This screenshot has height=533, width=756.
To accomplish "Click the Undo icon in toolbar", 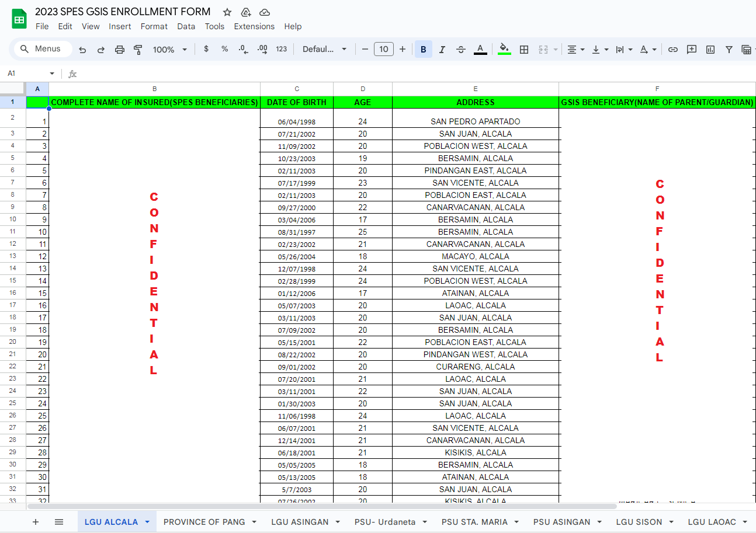I will tap(82, 50).
